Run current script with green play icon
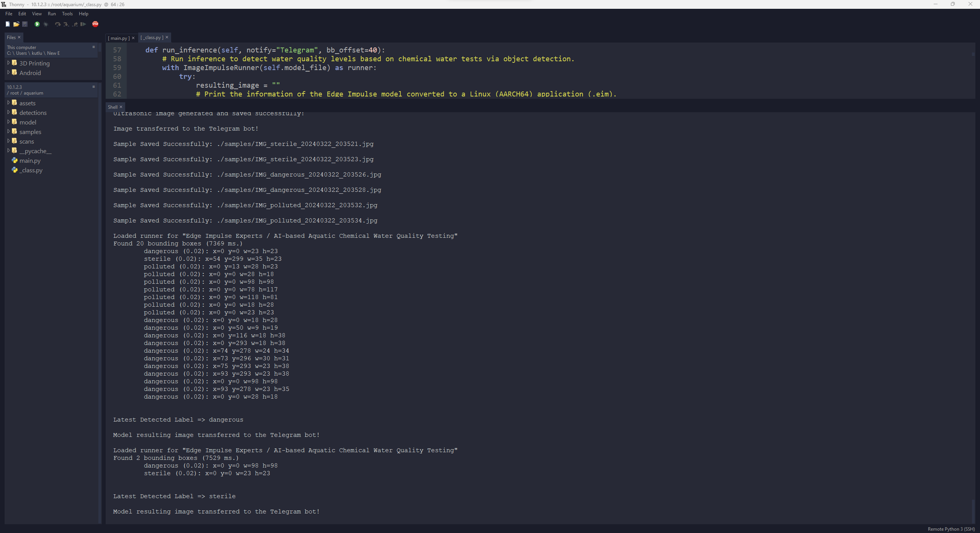The image size is (980, 533). pyautogui.click(x=37, y=24)
